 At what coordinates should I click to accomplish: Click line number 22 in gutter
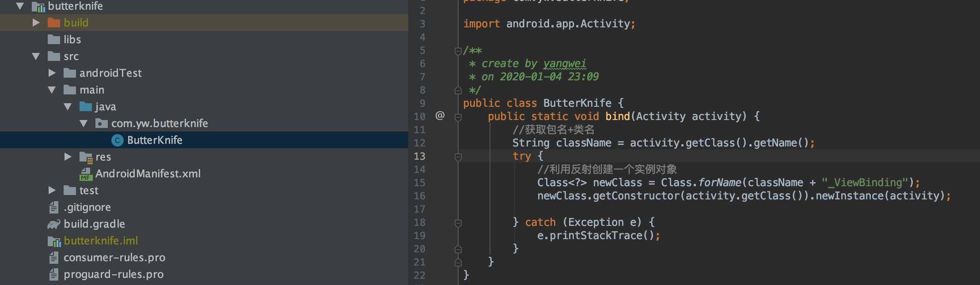tap(419, 275)
